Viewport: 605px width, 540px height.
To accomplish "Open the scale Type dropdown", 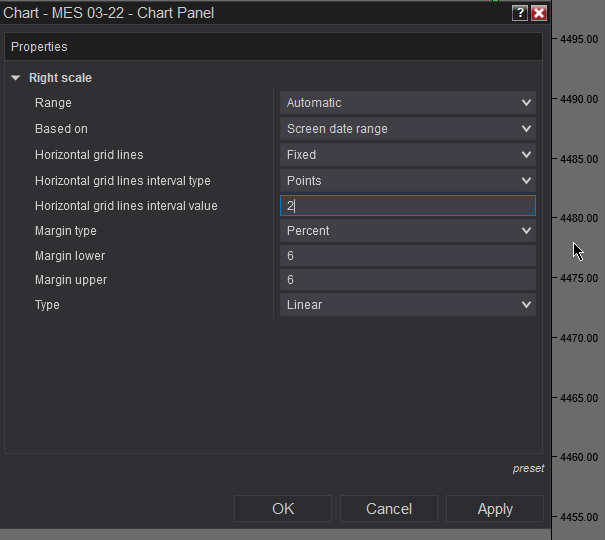I will pos(408,305).
